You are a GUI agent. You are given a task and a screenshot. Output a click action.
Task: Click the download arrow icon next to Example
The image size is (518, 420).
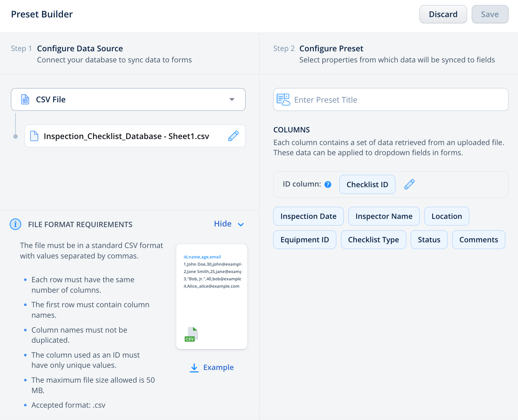[194, 368]
